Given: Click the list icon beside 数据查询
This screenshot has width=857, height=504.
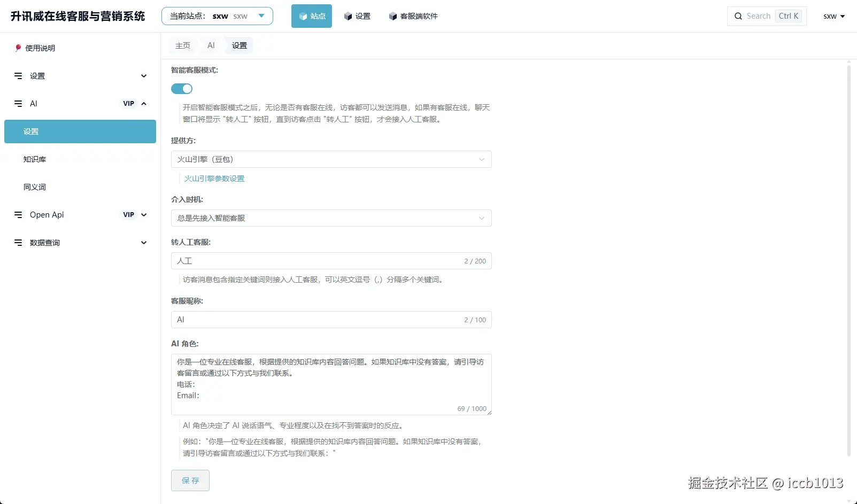Looking at the screenshot, I should tap(18, 243).
